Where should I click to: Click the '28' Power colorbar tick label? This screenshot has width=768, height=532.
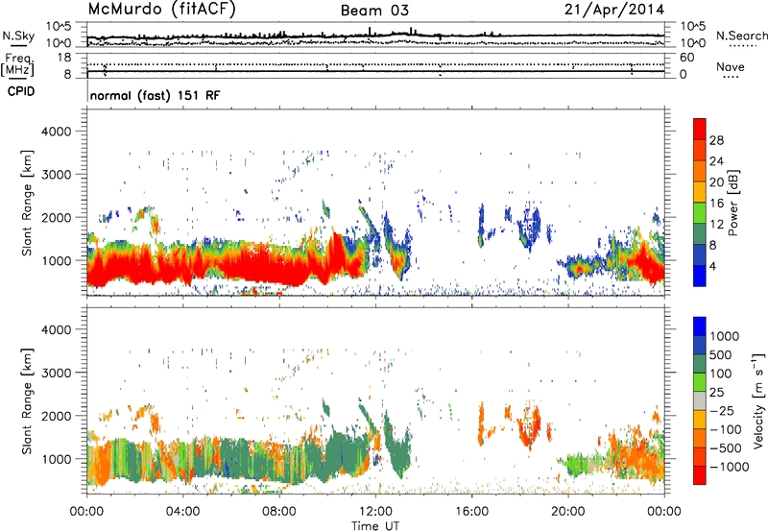[716, 140]
